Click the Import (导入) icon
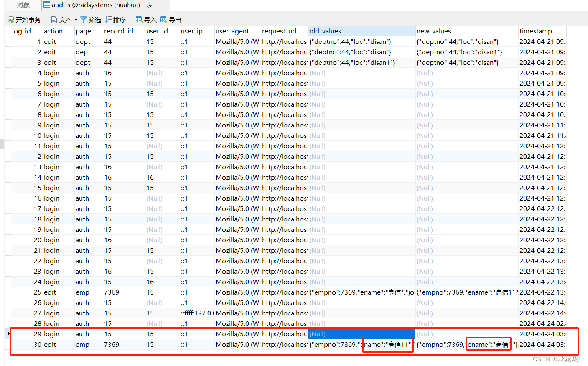Screen dimensions: 588x366 139,20
